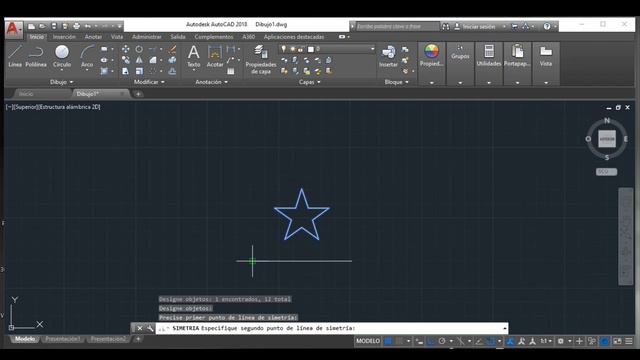Click the Mirror (Simetría) tool icon

(139, 60)
